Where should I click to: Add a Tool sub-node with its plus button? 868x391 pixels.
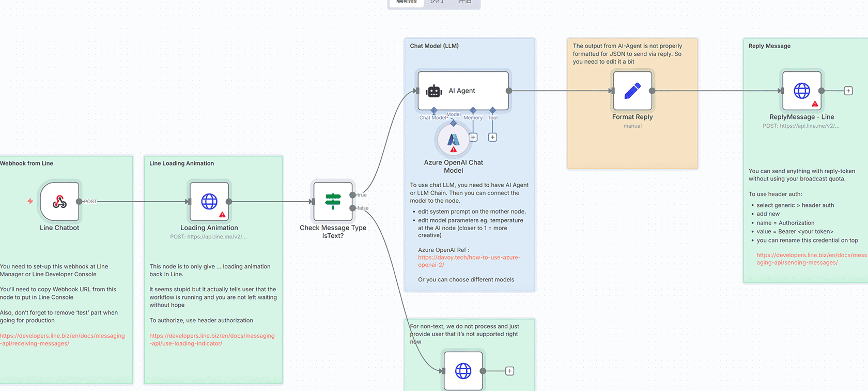pos(492,138)
